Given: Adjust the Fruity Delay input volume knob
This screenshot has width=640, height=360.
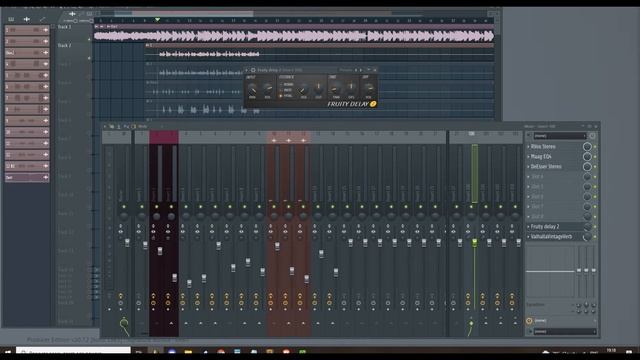Looking at the screenshot, I should [x=267, y=88].
